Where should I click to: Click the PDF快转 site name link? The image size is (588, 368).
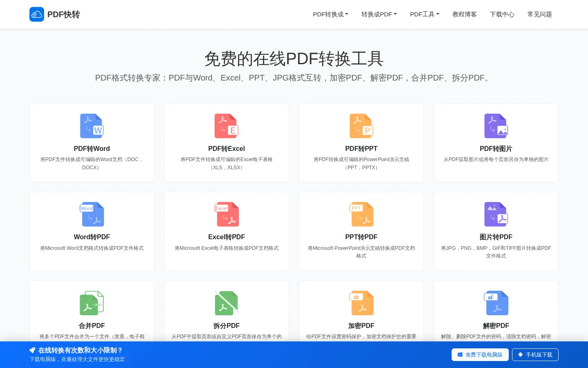pos(64,14)
